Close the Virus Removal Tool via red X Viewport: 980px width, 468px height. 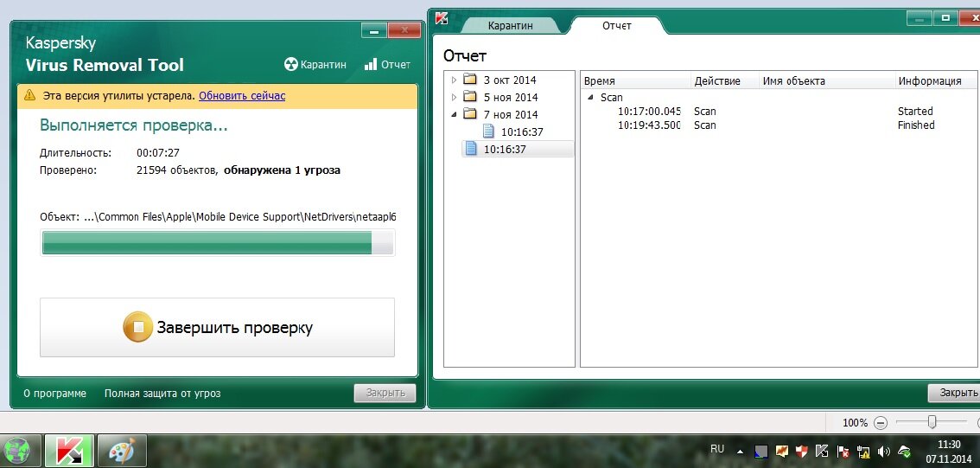point(404,30)
